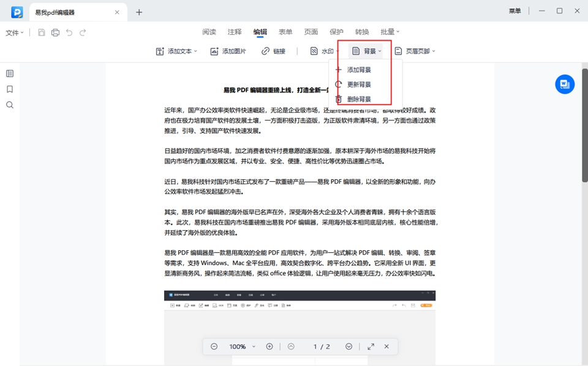Switch to the 页面 tab

pyautogui.click(x=311, y=32)
